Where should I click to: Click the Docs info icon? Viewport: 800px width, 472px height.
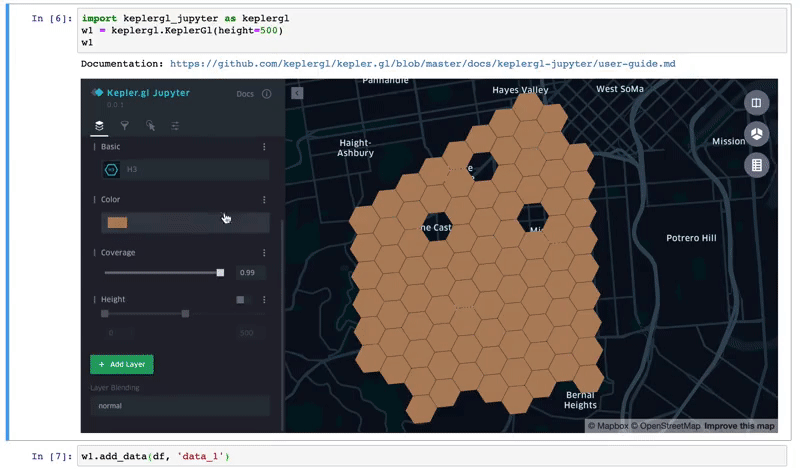(x=266, y=94)
